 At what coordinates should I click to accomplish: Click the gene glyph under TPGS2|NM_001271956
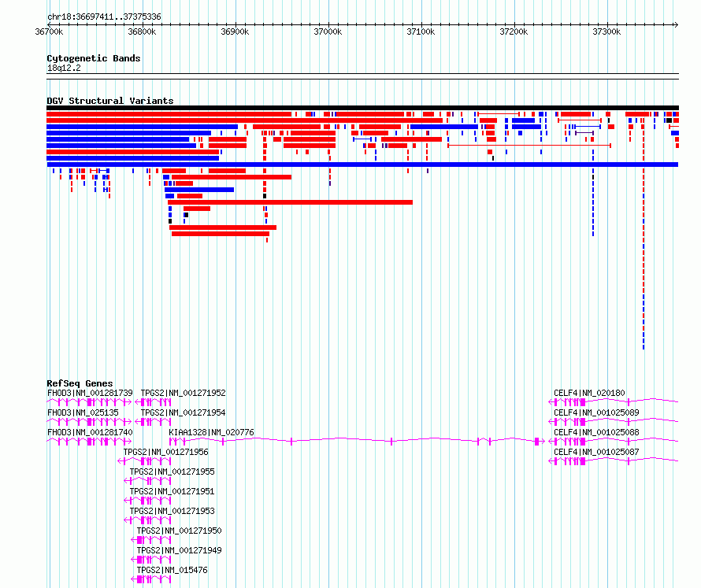pyautogui.click(x=144, y=461)
